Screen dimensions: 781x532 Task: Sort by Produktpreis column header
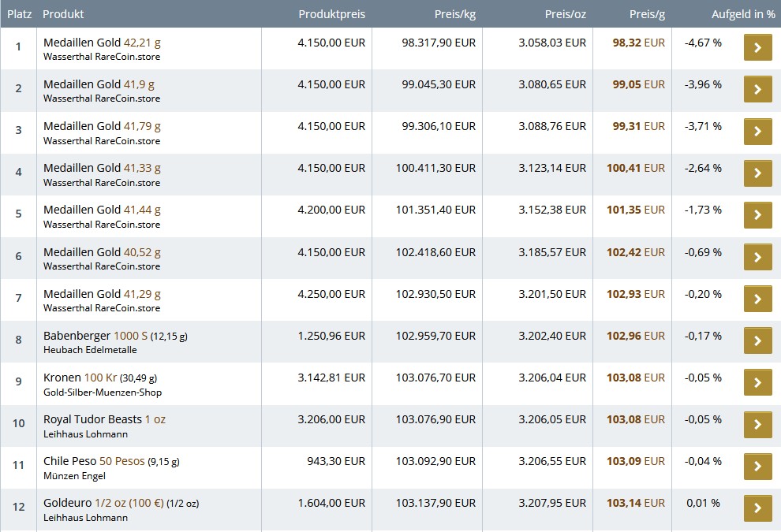tap(331, 14)
